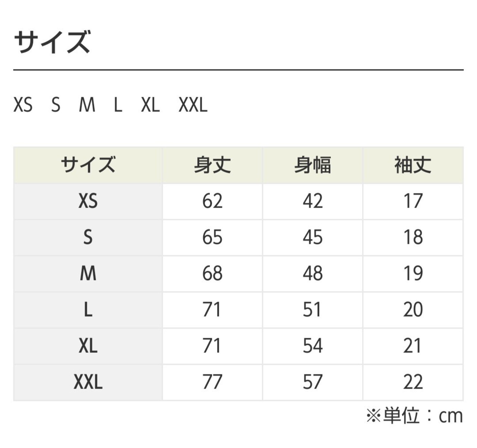Click the M row label in the table
The width and height of the screenshot is (477, 448).
click(88, 274)
